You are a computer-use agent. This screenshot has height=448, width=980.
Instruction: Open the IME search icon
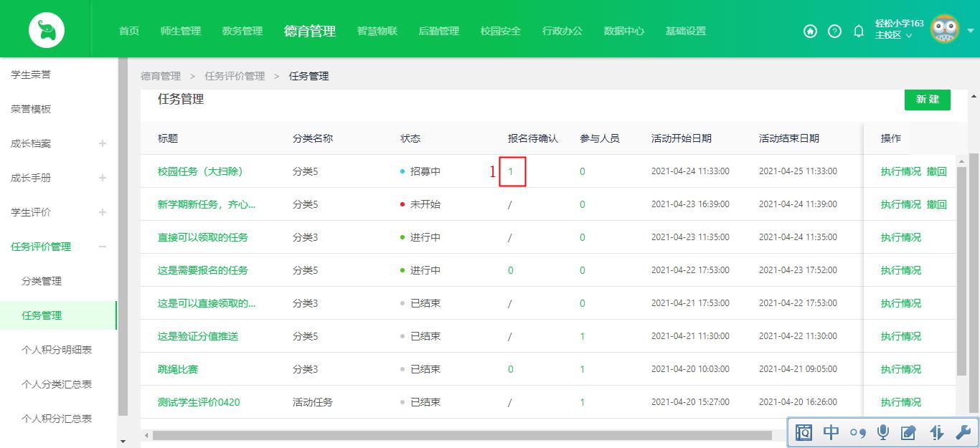(x=804, y=432)
